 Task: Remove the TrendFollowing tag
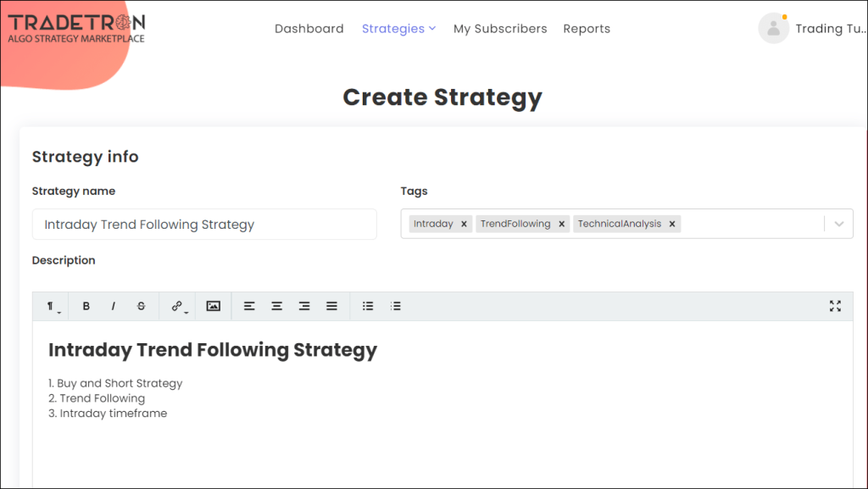pyautogui.click(x=561, y=224)
